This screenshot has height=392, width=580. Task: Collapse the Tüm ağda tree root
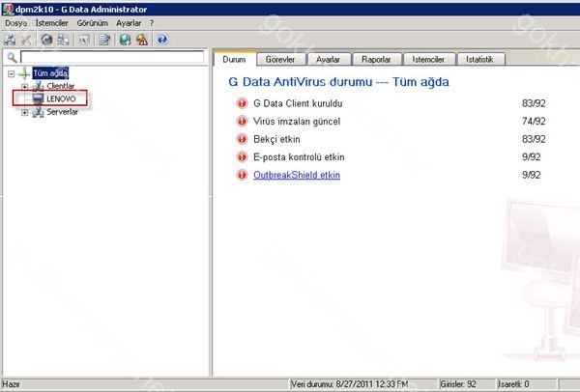(x=11, y=73)
